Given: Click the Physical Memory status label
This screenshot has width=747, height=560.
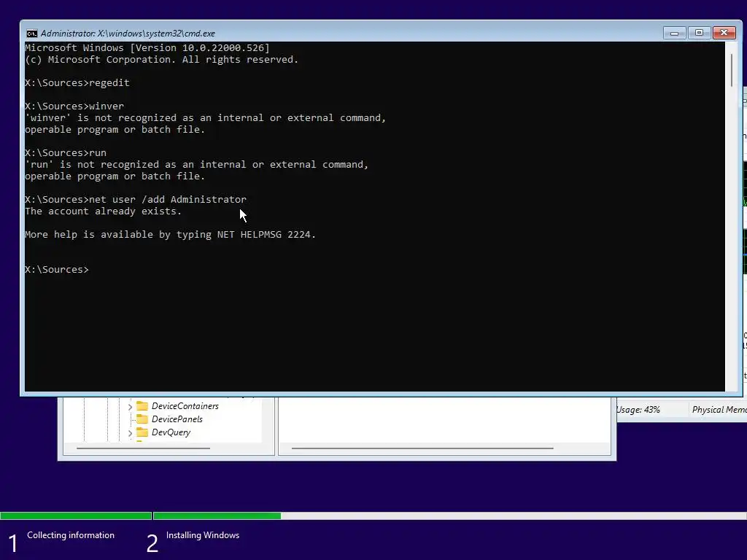Looking at the screenshot, I should tap(719, 410).
